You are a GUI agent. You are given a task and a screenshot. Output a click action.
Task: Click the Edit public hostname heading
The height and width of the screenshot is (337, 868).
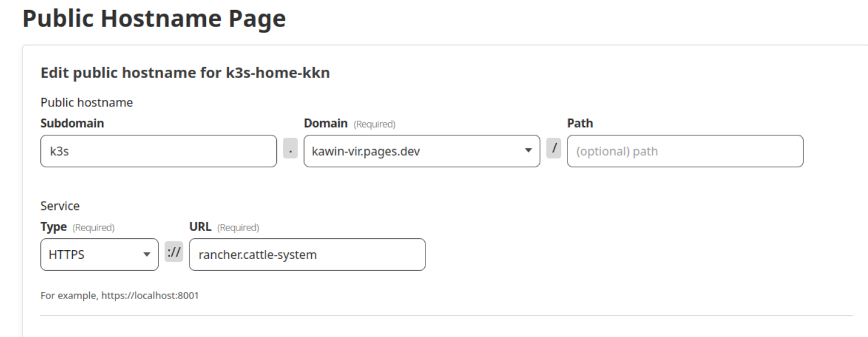tap(185, 73)
